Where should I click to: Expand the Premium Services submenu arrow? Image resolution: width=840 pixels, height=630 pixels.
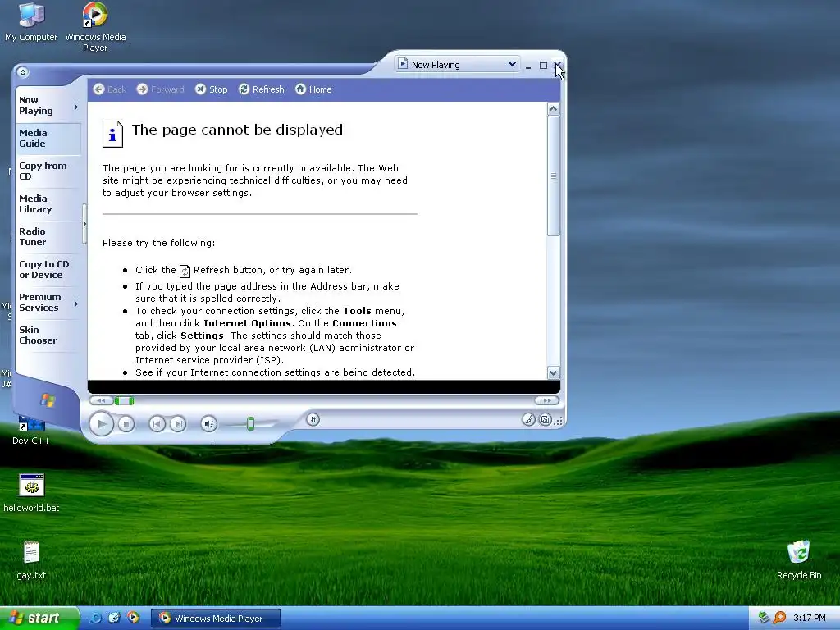(x=75, y=304)
